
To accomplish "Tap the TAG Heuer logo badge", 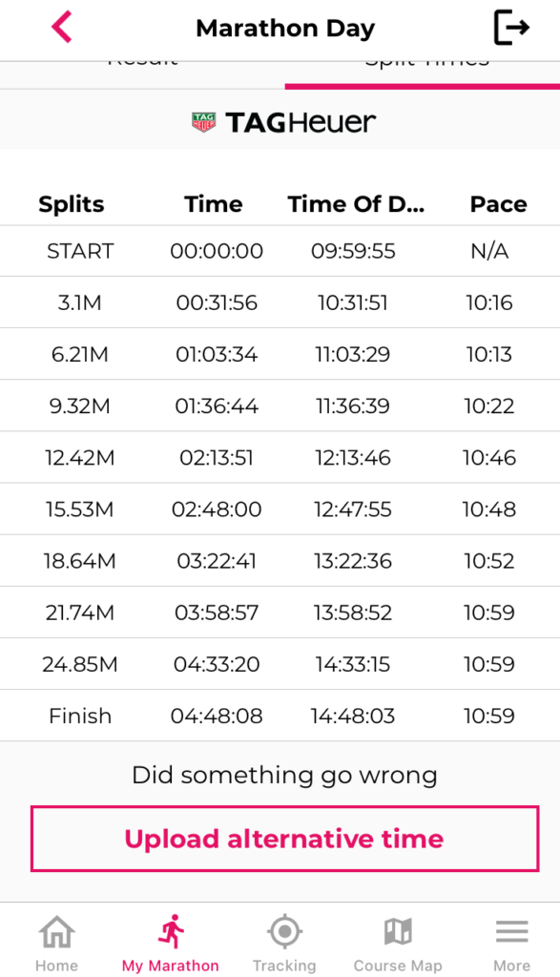I will point(204,122).
